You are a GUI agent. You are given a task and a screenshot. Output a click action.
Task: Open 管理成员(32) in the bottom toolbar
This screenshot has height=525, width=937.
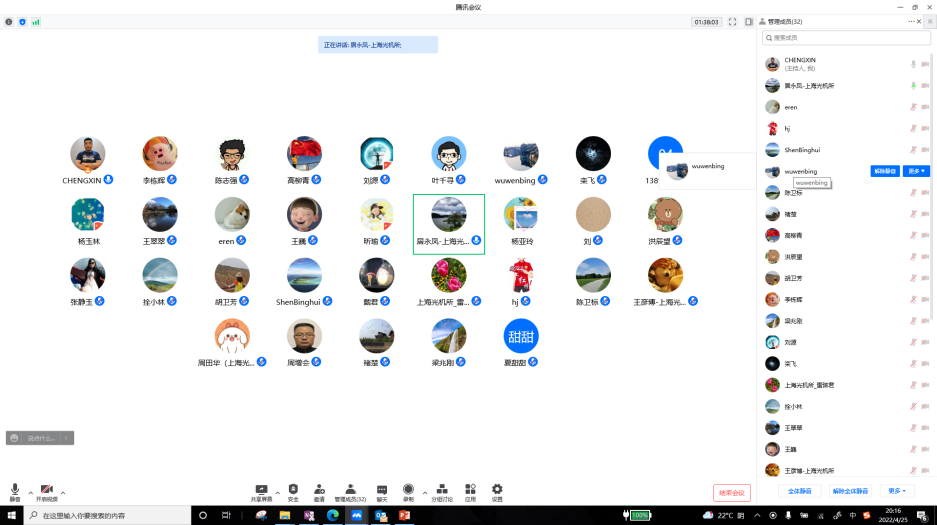pyautogui.click(x=350, y=492)
